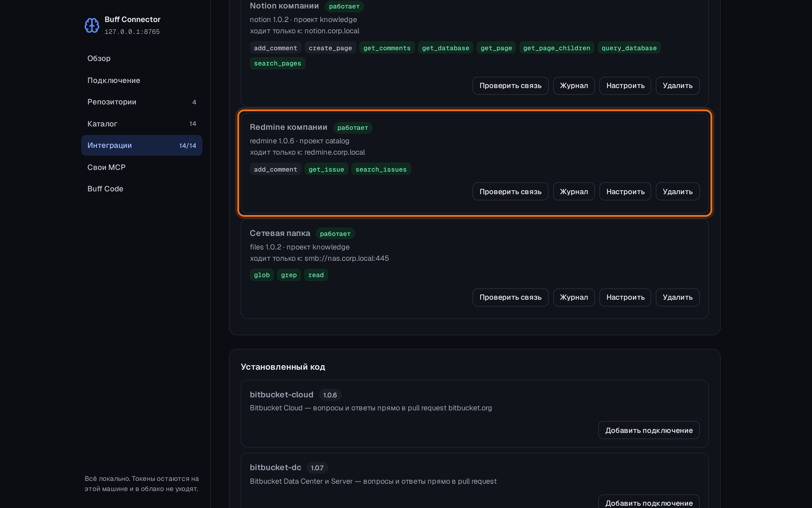Click the работает badge on Redmine компании
This screenshot has width=812, height=508.
[x=352, y=128]
